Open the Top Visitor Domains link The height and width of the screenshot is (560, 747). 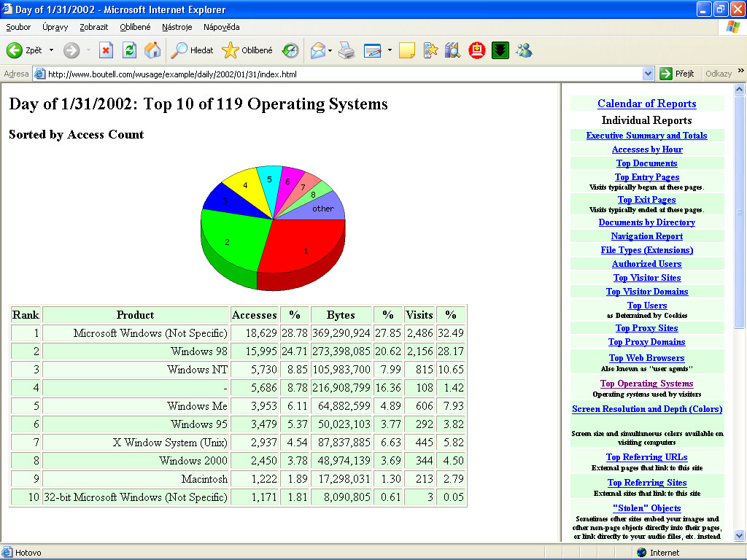(646, 291)
